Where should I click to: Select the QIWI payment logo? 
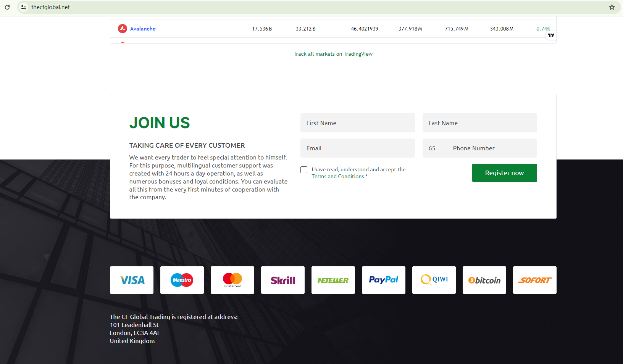(x=434, y=280)
